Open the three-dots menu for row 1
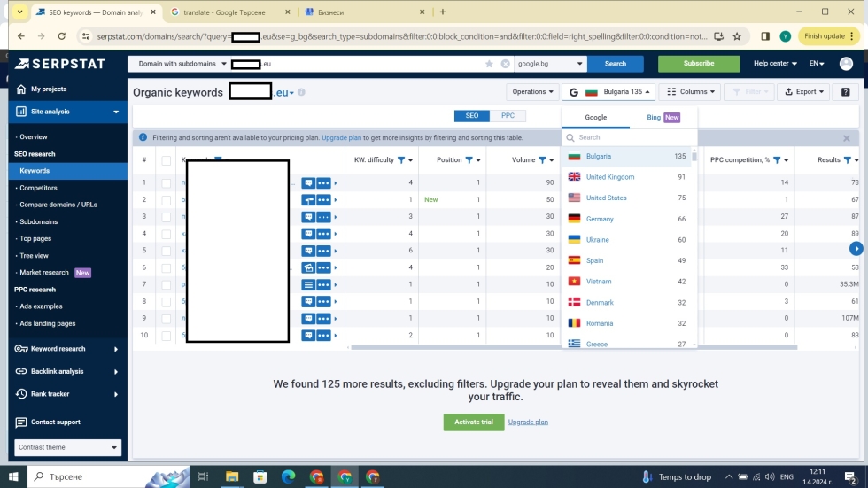 tap(323, 182)
